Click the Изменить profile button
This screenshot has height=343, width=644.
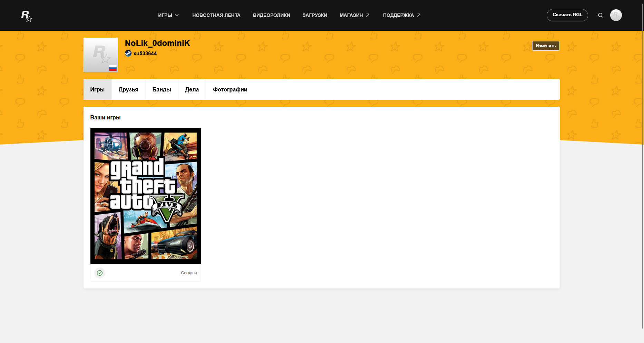pyautogui.click(x=546, y=46)
